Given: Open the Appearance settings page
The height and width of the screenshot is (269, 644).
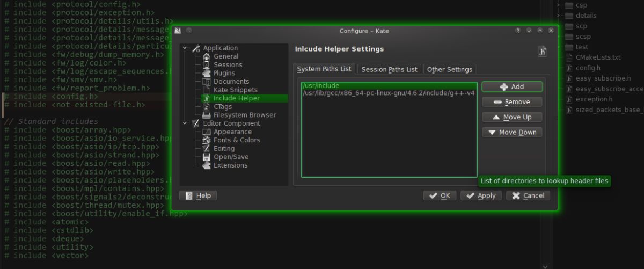Looking at the screenshot, I should (x=232, y=132).
